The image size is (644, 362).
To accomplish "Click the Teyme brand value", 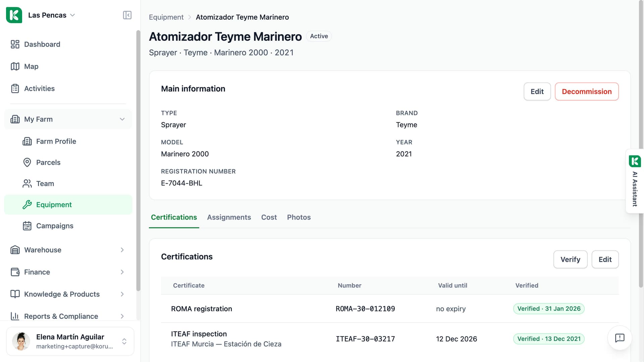I will 407,125.
